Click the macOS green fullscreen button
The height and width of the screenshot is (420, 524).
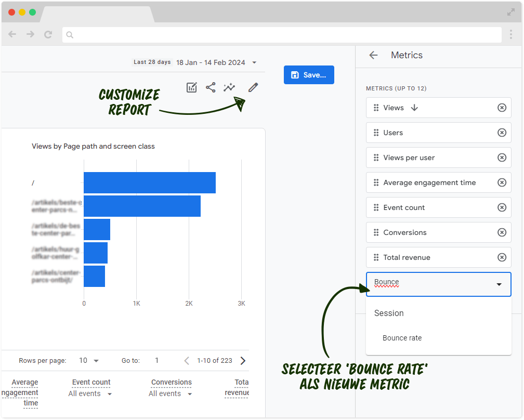[x=32, y=12]
